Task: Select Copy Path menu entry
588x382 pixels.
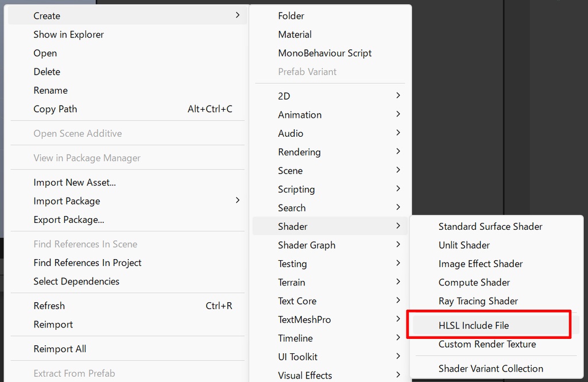Action: point(55,109)
